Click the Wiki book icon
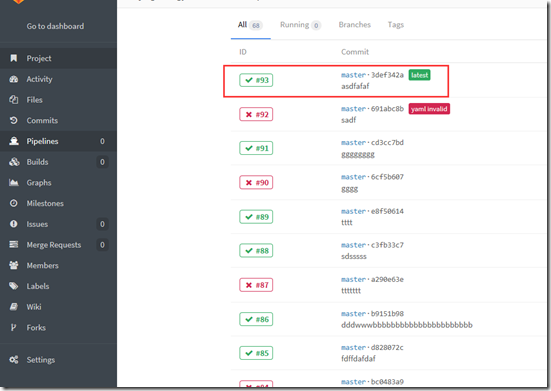This screenshot has height=391, width=551. coord(14,307)
